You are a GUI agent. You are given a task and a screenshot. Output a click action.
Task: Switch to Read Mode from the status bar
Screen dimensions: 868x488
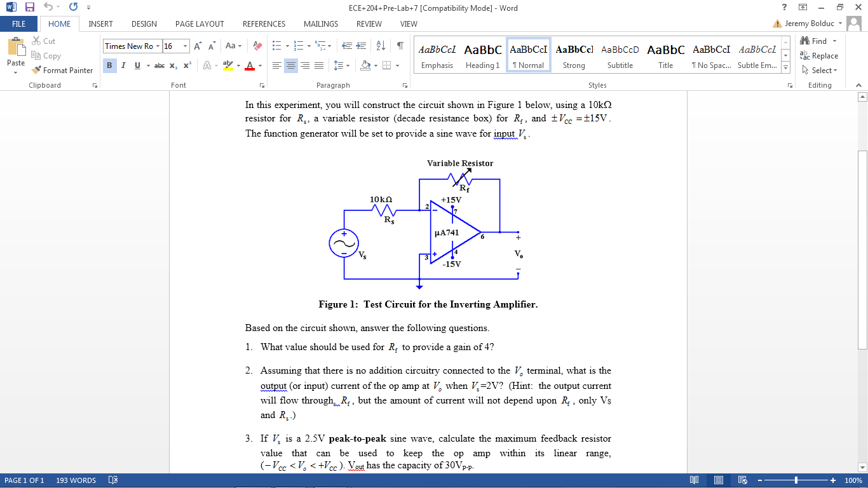[x=693, y=480]
